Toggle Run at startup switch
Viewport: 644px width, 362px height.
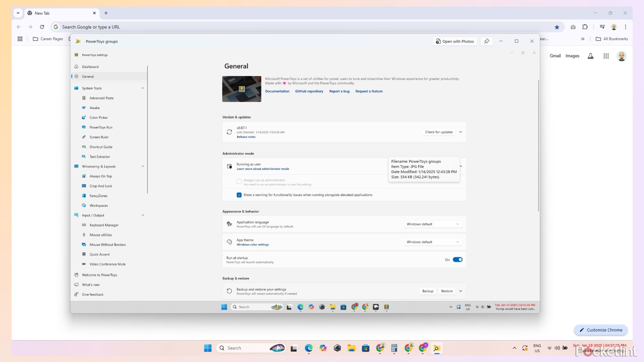[x=457, y=260]
